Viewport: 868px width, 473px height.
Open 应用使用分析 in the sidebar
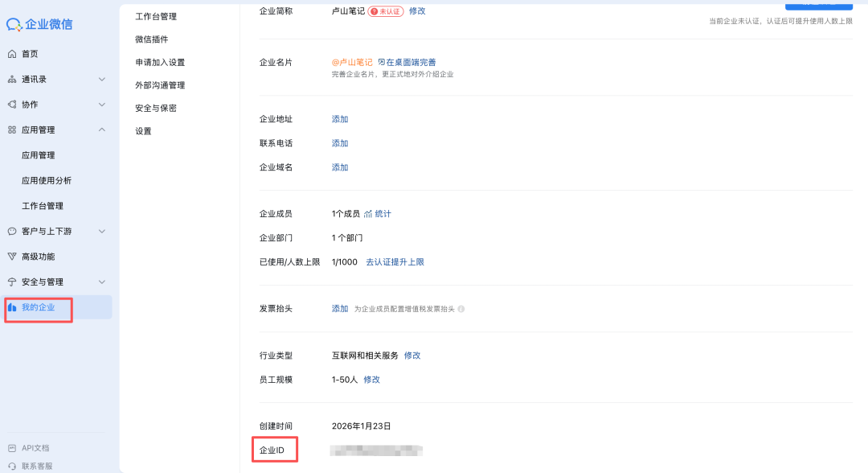(47, 180)
